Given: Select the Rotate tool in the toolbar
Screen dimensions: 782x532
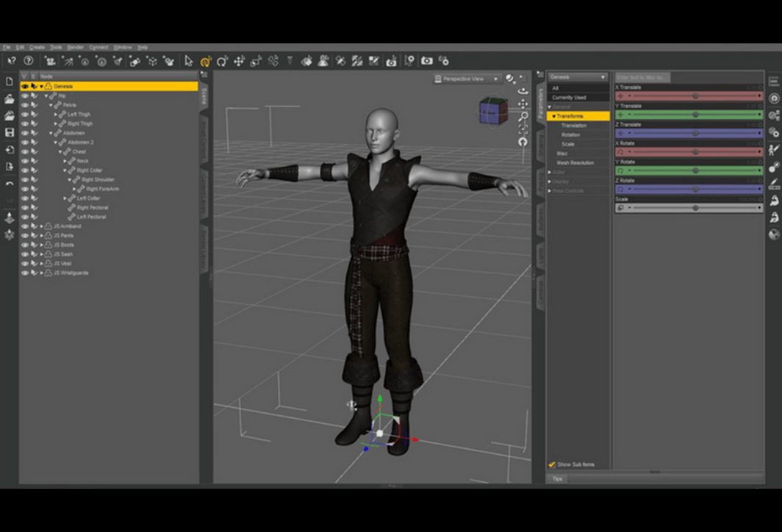Looking at the screenshot, I should pyautogui.click(x=222, y=61).
